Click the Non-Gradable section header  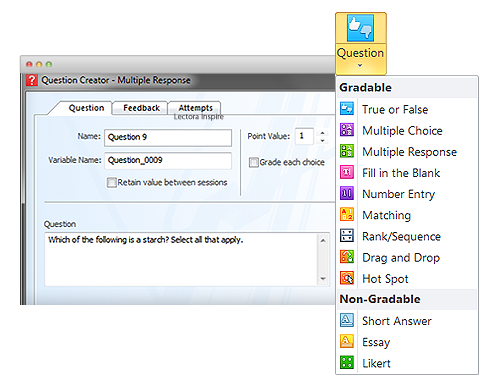point(407,299)
